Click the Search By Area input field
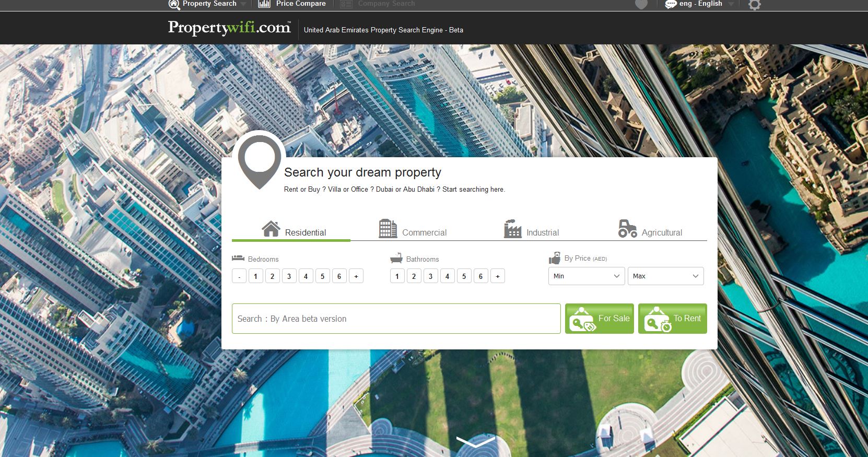Viewport: 868px width, 457px height. (396, 319)
